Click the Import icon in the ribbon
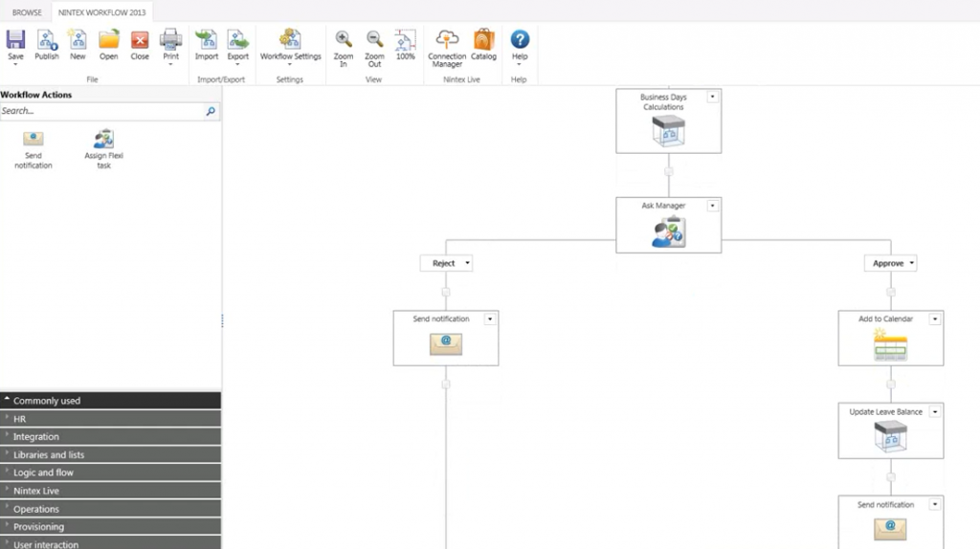This screenshot has width=980, height=549. pos(207,40)
